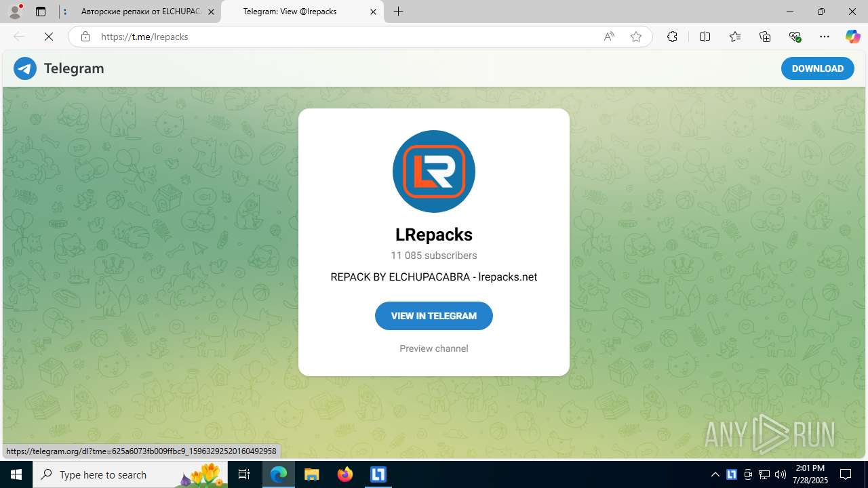The height and width of the screenshot is (488, 868).
Task: Click VIEW IN TELEGRAM button
Action: pos(434,316)
